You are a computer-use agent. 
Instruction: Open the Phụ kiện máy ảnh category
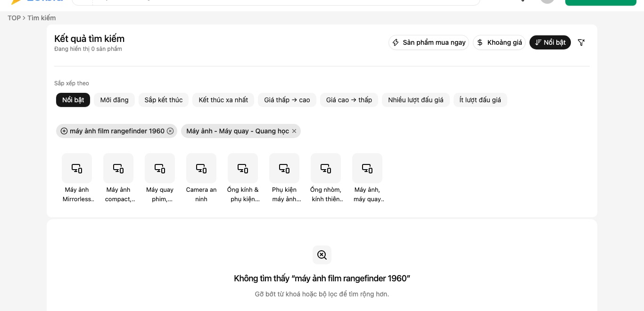pos(284,178)
